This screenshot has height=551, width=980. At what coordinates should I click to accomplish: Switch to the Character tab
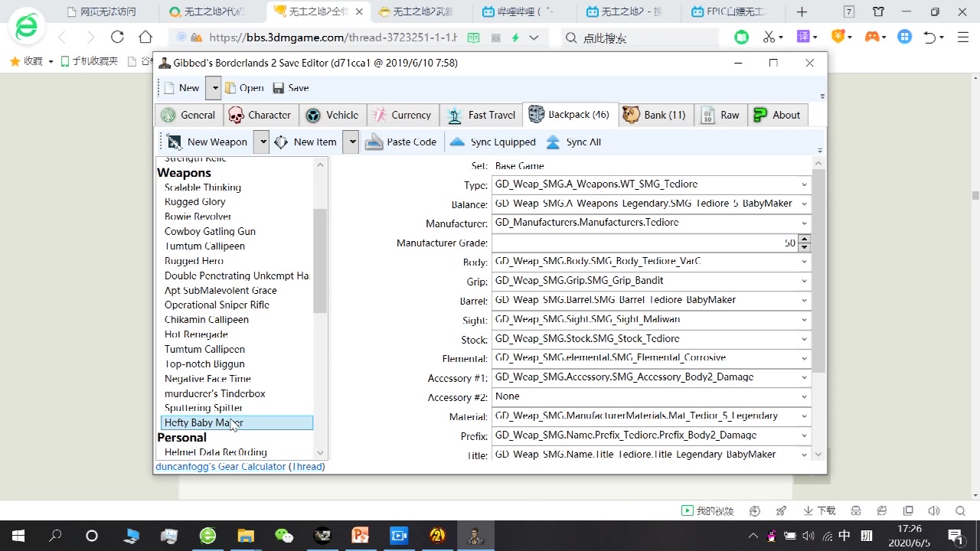coord(260,115)
